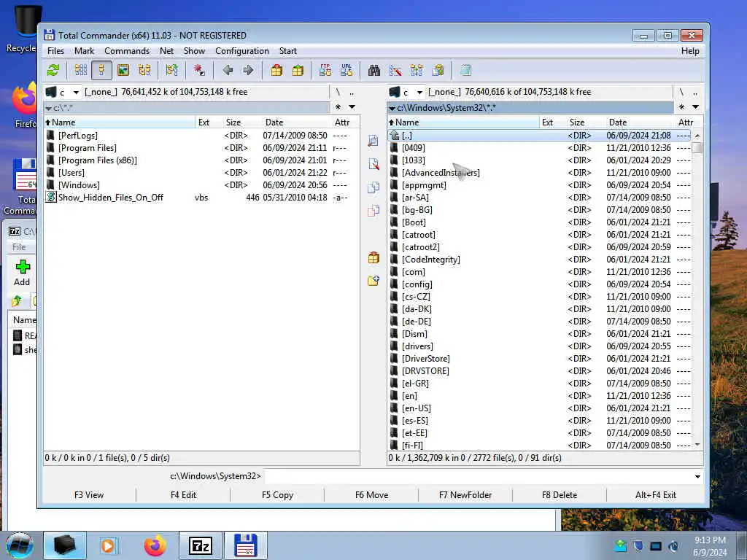Click the Alt+F4 Exit button
The width and height of the screenshot is (747, 560).
656,495
